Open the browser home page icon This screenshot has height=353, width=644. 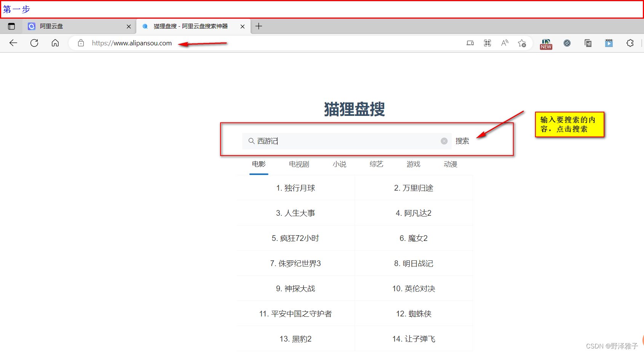[55, 43]
